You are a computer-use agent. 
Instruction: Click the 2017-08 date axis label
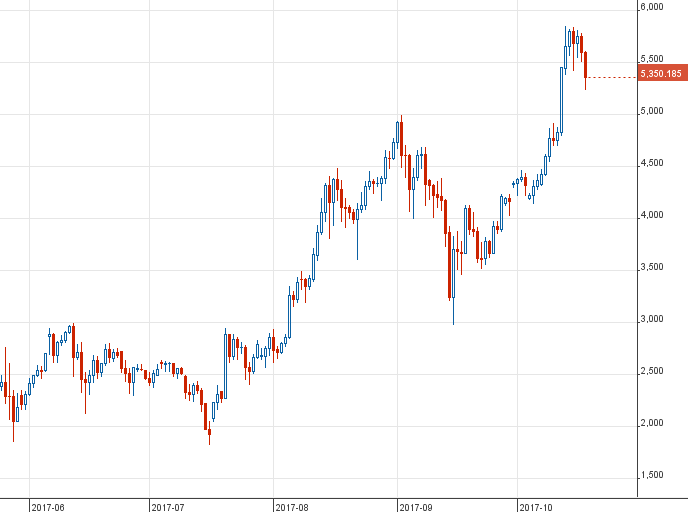tap(292, 507)
